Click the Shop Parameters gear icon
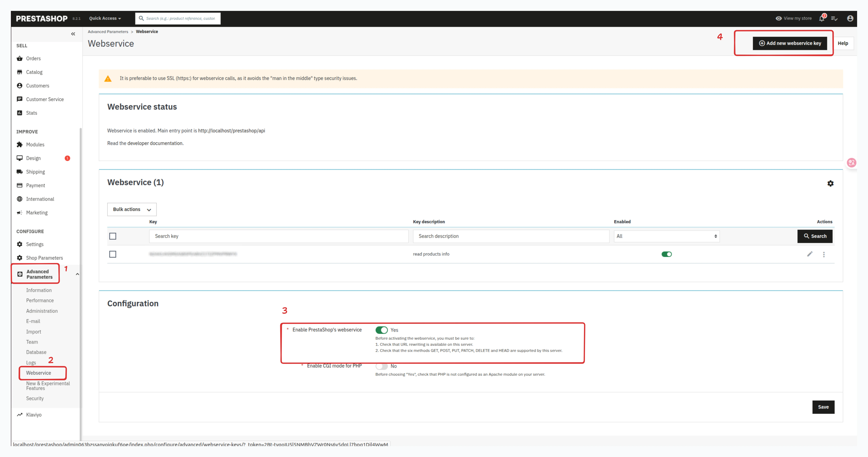 [20, 258]
